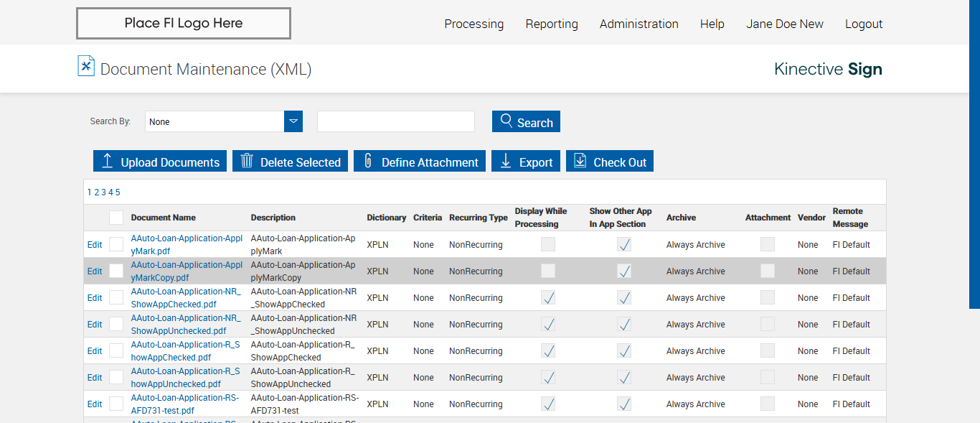Toggle the select-all checkbox in table header
The height and width of the screenshot is (423, 980).
coord(116,218)
